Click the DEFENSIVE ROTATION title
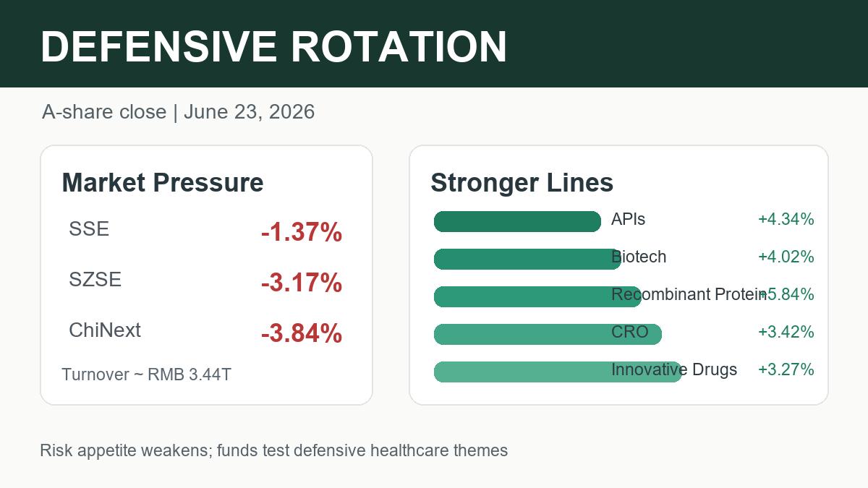 coord(273,47)
